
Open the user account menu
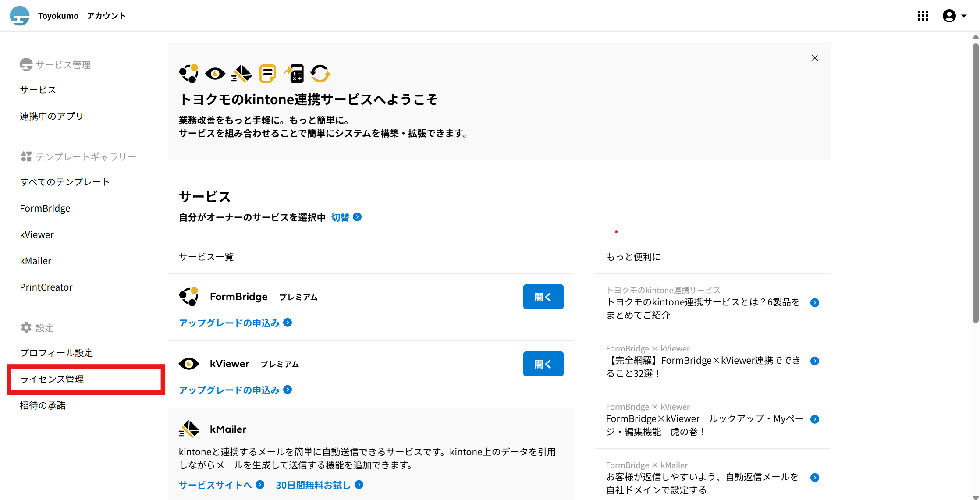click(954, 16)
